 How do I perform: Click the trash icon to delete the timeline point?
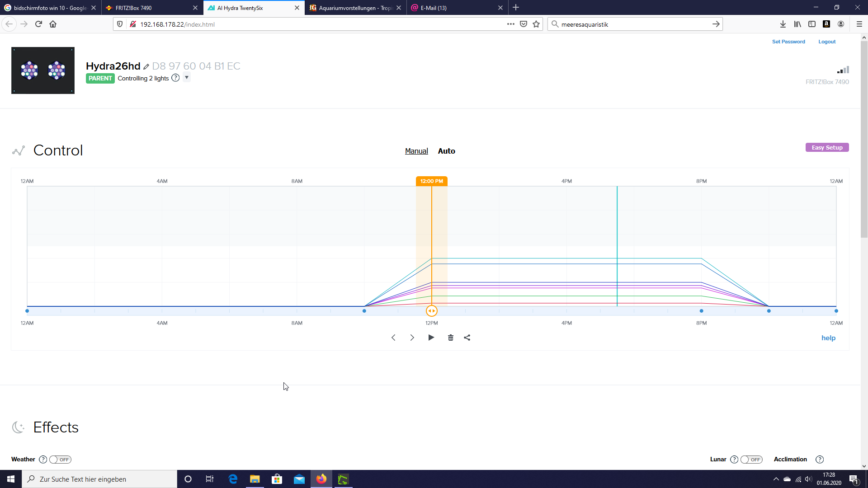pos(450,338)
